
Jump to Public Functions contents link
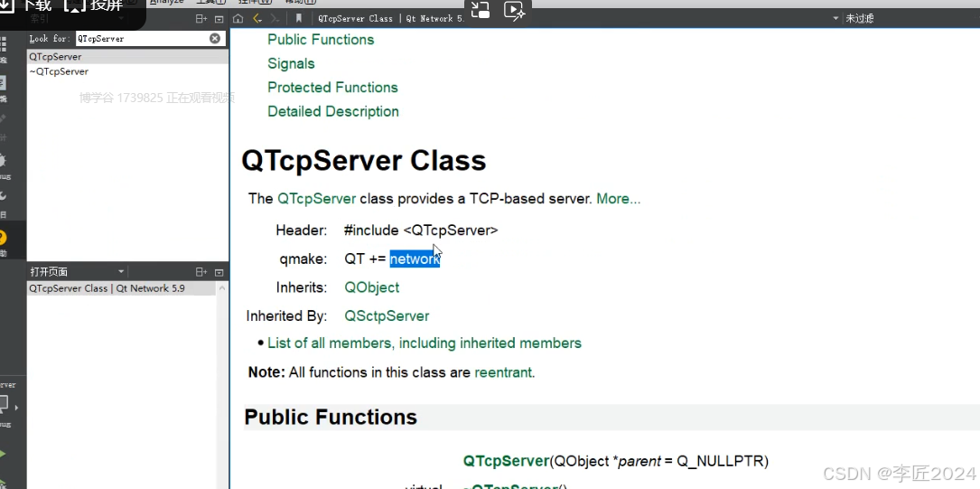(x=321, y=40)
